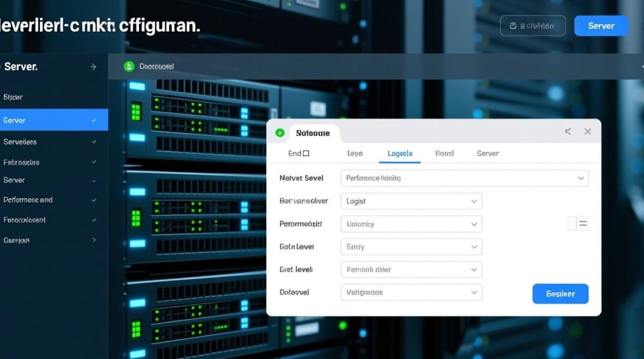
Task: Switch to the Server tab in dialog
Action: pos(487,154)
